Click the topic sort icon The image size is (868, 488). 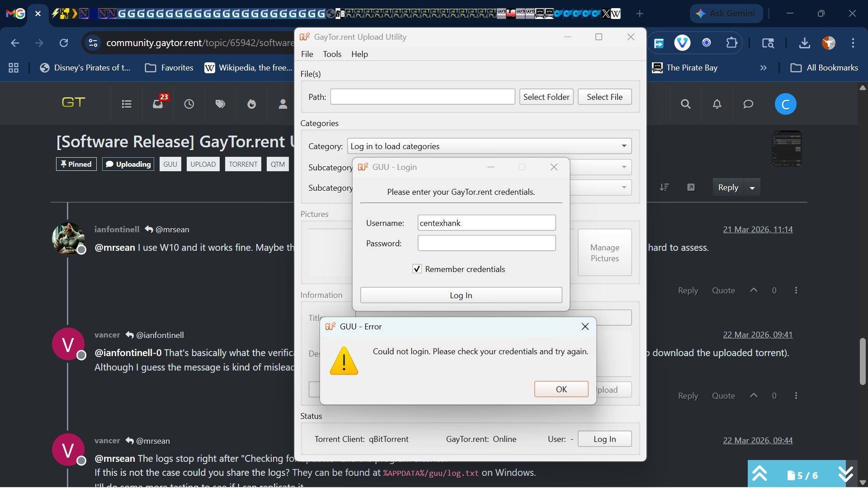(x=664, y=187)
